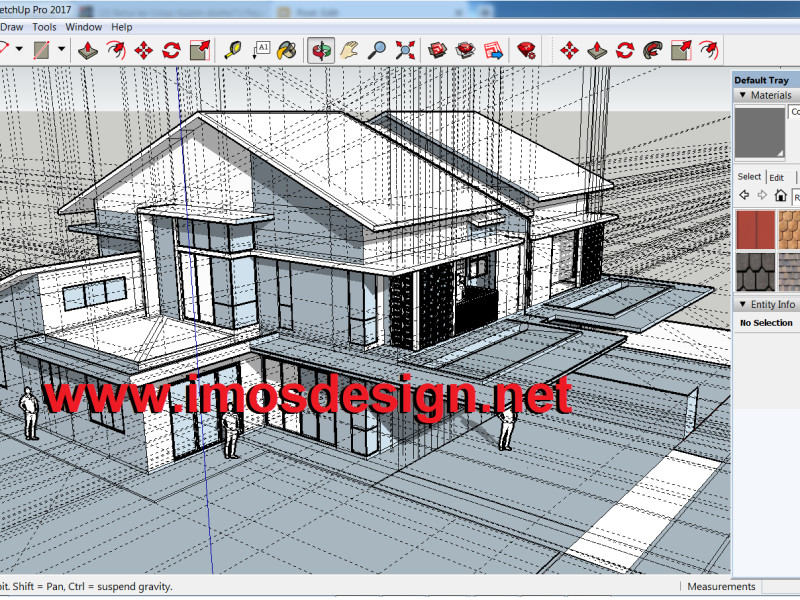Screen dimensions: 800x600
Task: Click the Send to LayOut icon
Action: click(x=493, y=49)
